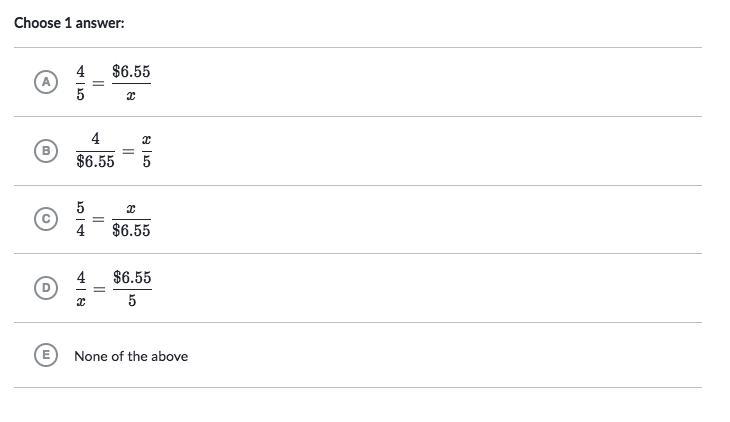Screen dimensions: 730x422
Task: Click the $6.55 over 5 fraction in option D
Action: tap(132, 289)
